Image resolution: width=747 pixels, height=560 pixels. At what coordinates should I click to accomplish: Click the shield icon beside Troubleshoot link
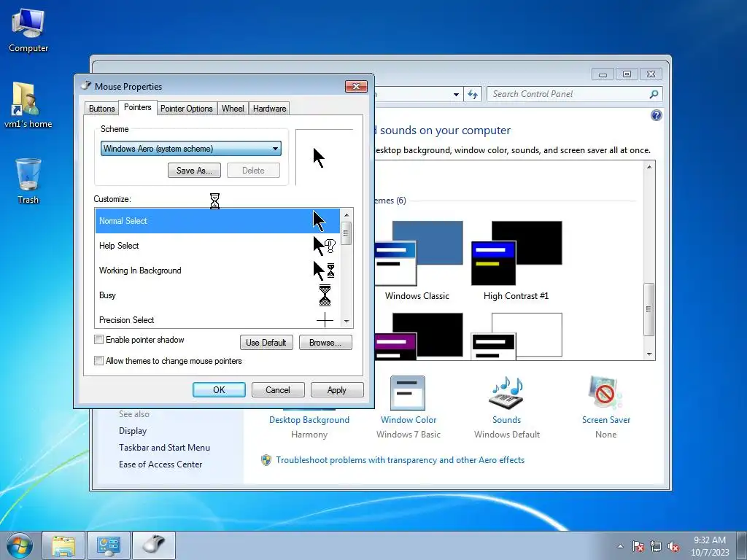click(x=266, y=460)
